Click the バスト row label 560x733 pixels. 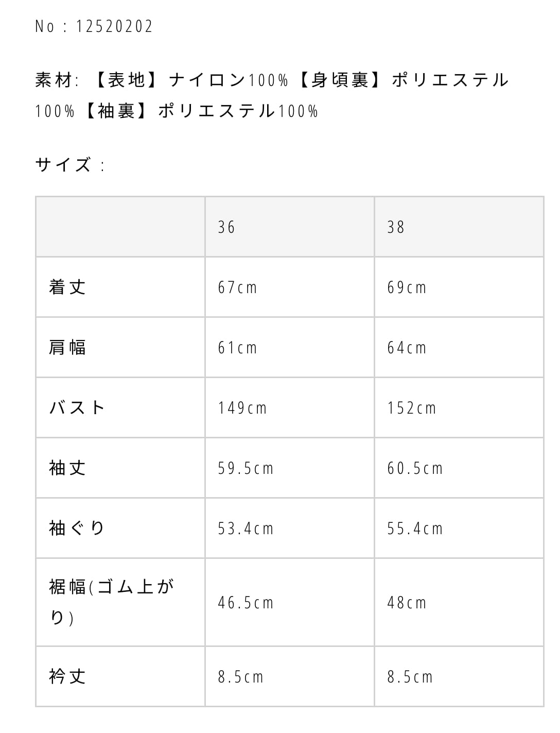pos(77,407)
